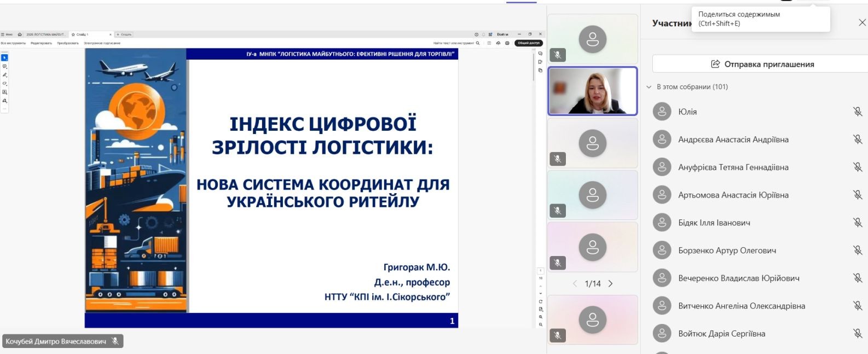Select the highlighter pen tool
Image resolution: width=868 pixels, height=354 pixels.
[x=4, y=75]
